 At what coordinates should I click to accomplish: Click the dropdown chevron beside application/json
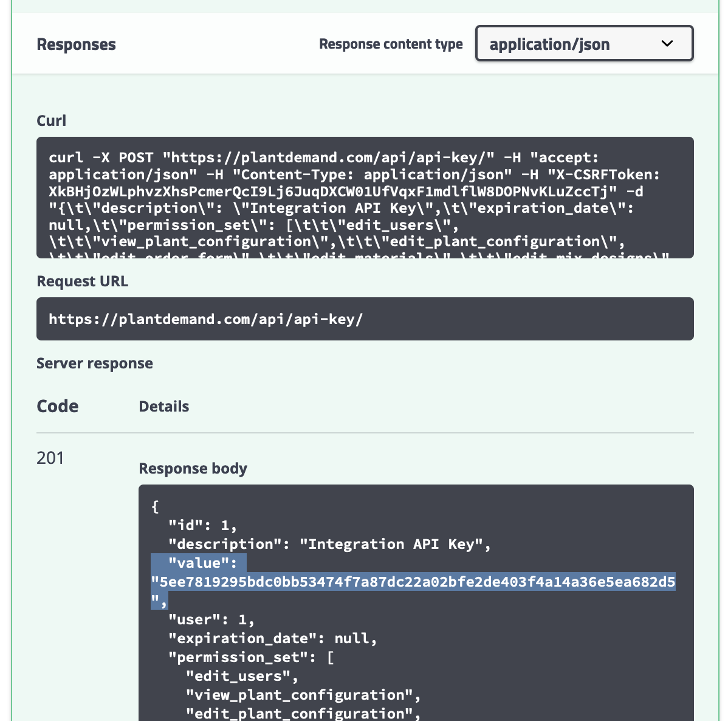pyautogui.click(x=667, y=43)
